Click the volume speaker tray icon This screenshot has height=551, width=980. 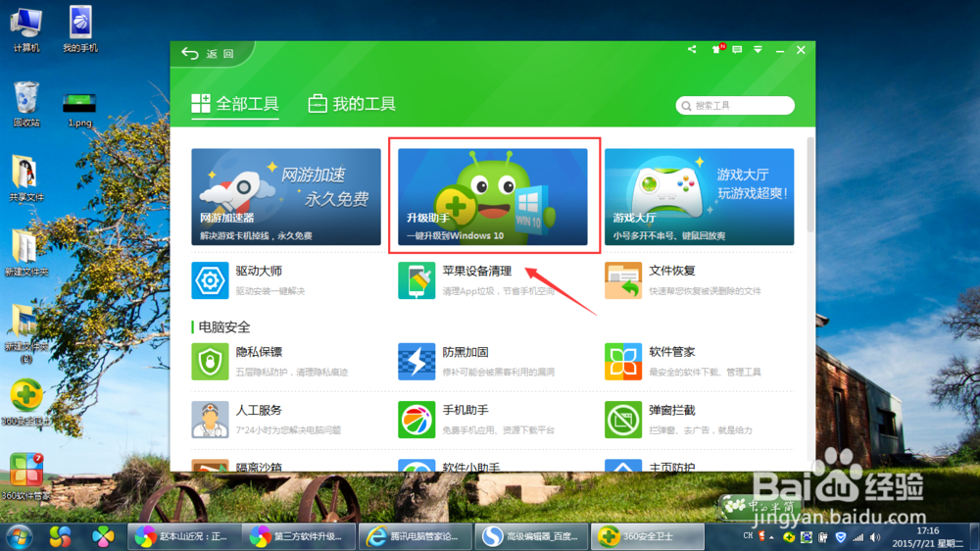pyautogui.click(x=875, y=537)
